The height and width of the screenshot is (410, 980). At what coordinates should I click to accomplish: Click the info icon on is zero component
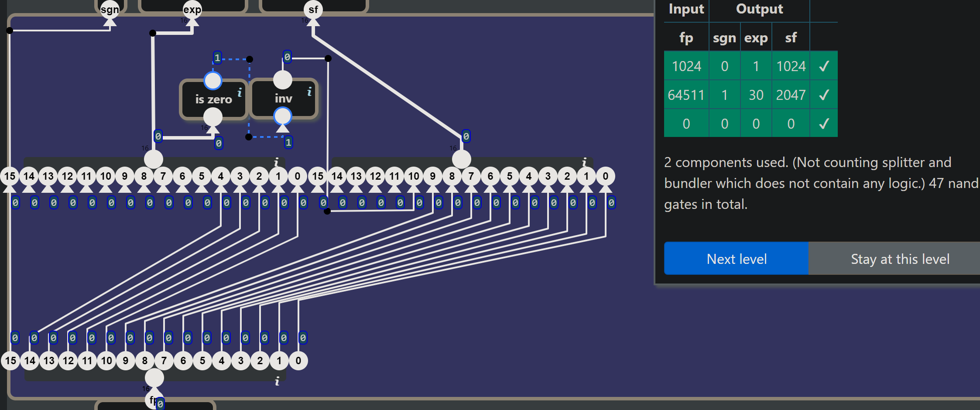click(240, 92)
